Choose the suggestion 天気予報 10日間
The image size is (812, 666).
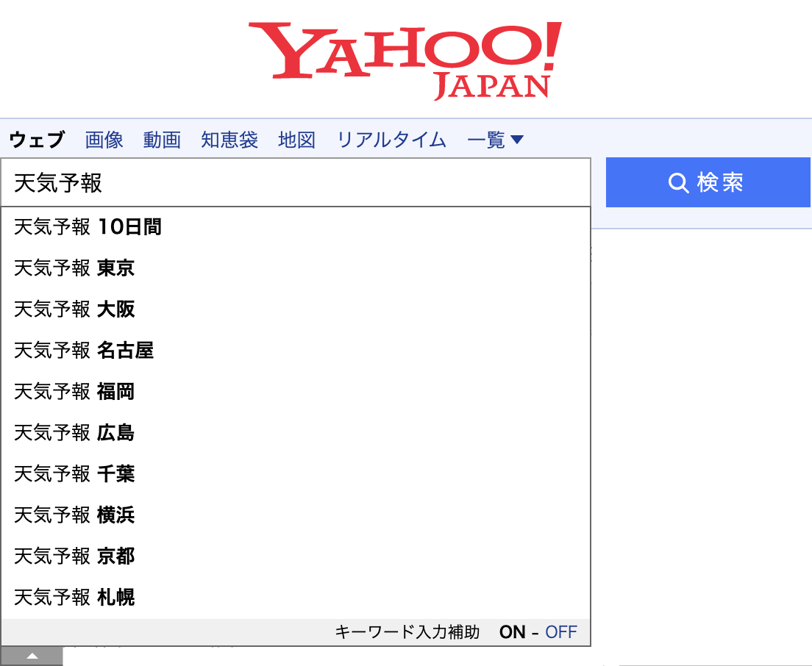(296, 226)
